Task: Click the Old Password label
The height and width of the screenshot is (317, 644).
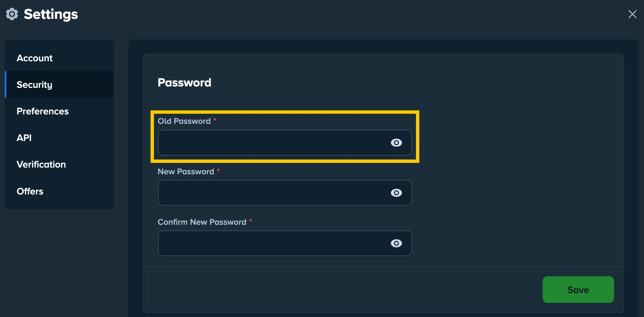Action: pyautogui.click(x=185, y=121)
